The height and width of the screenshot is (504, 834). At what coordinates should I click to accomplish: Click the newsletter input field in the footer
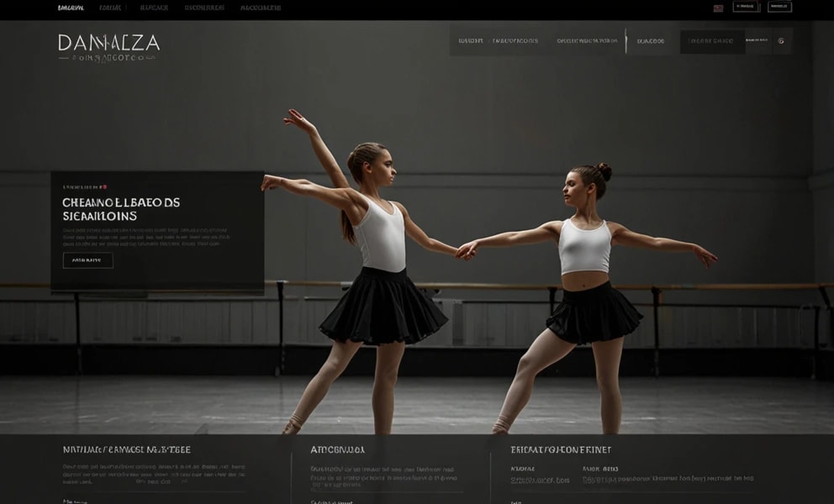click(126, 501)
